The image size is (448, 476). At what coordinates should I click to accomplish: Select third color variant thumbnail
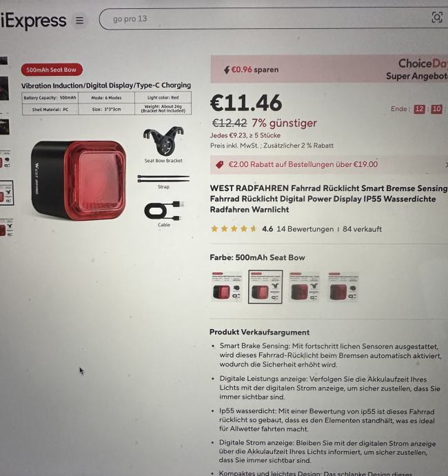[304, 287]
